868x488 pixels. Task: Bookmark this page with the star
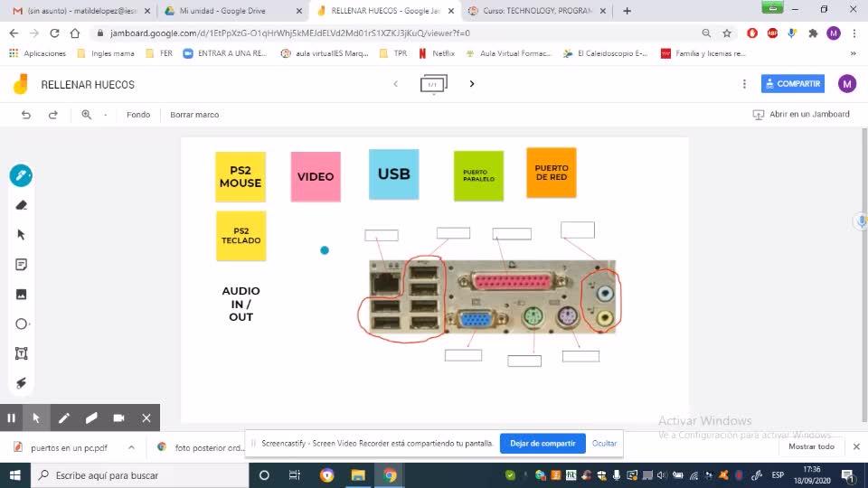(727, 33)
